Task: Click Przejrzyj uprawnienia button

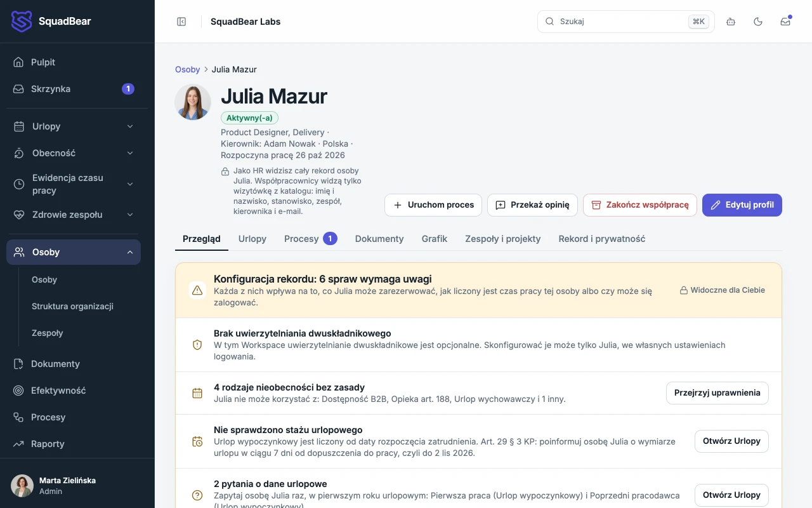Action: pyautogui.click(x=717, y=393)
